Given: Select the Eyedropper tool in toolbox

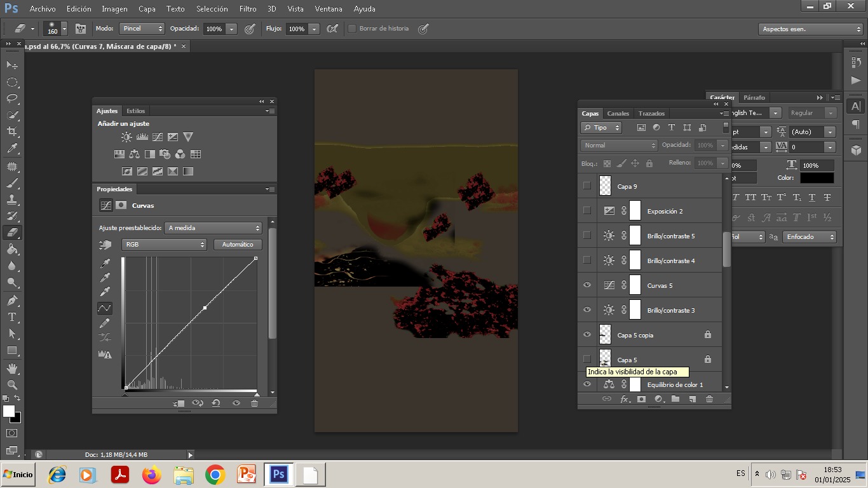Looking at the screenshot, I should [x=12, y=149].
